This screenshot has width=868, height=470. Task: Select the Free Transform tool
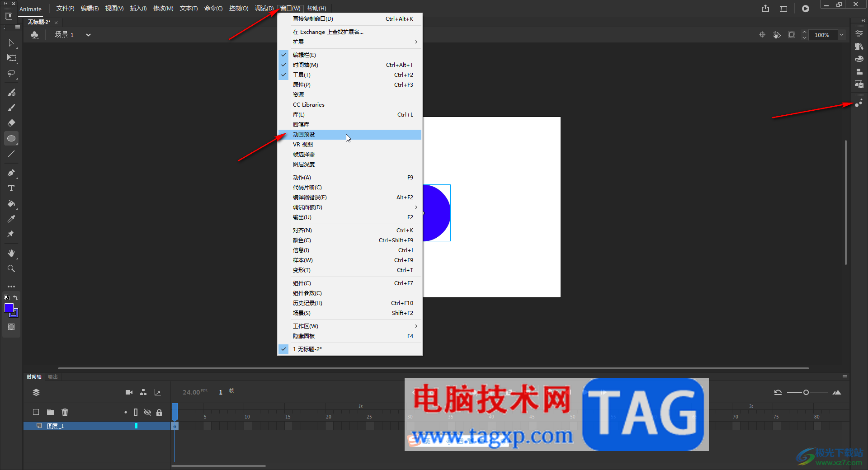pyautogui.click(x=11, y=58)
